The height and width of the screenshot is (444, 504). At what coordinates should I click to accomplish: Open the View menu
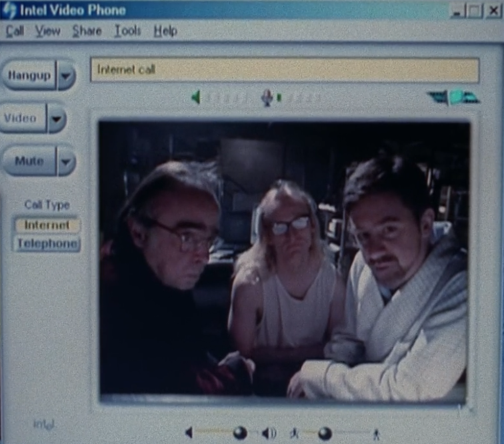pyautogui.click(x=48, y=31)
